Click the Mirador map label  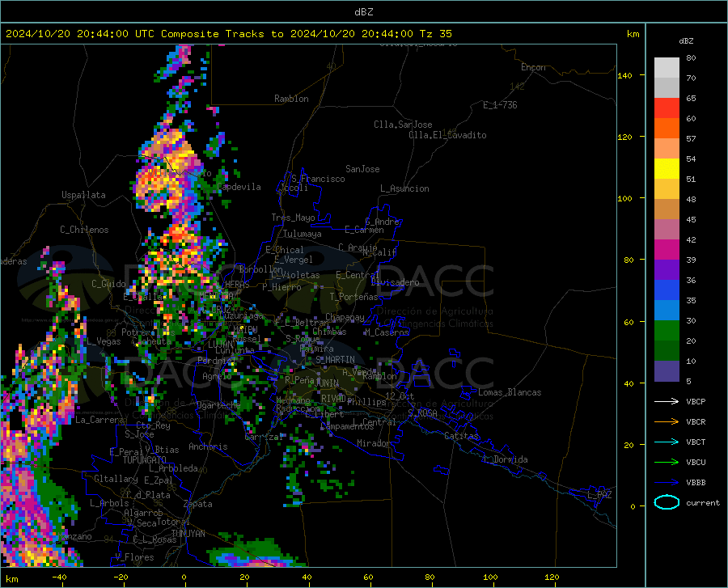374,444
